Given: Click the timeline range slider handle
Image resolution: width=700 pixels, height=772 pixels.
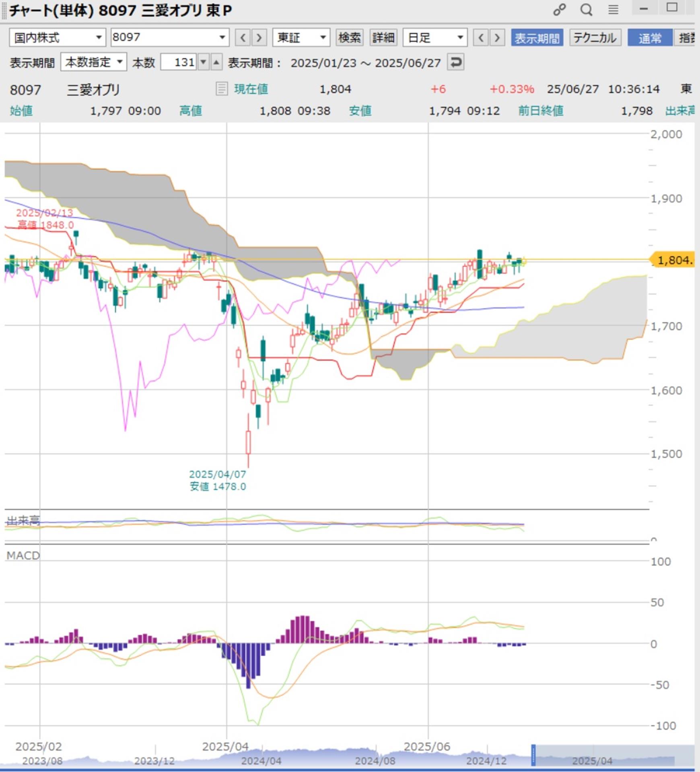Looking at the screenshot, I should [x=533, y=755].
